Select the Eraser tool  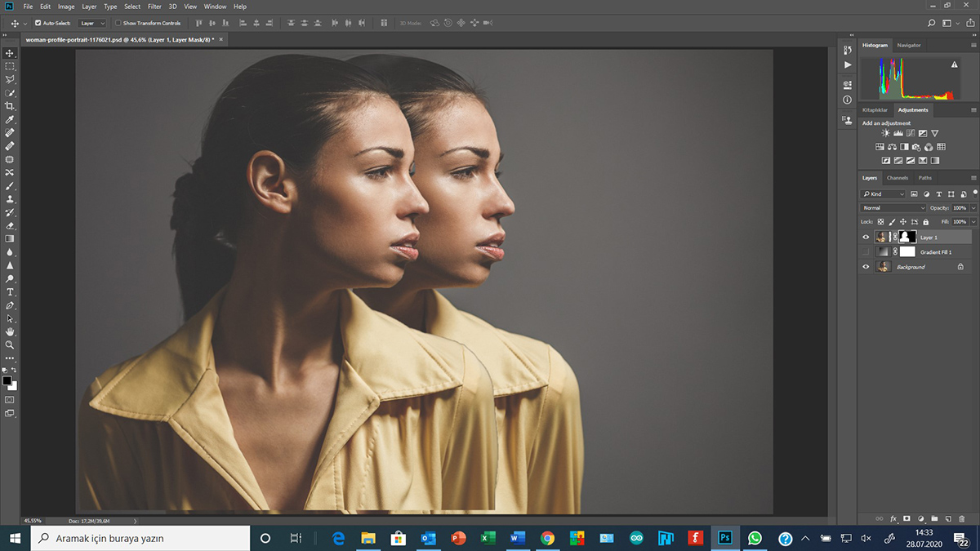pos(10,225)
